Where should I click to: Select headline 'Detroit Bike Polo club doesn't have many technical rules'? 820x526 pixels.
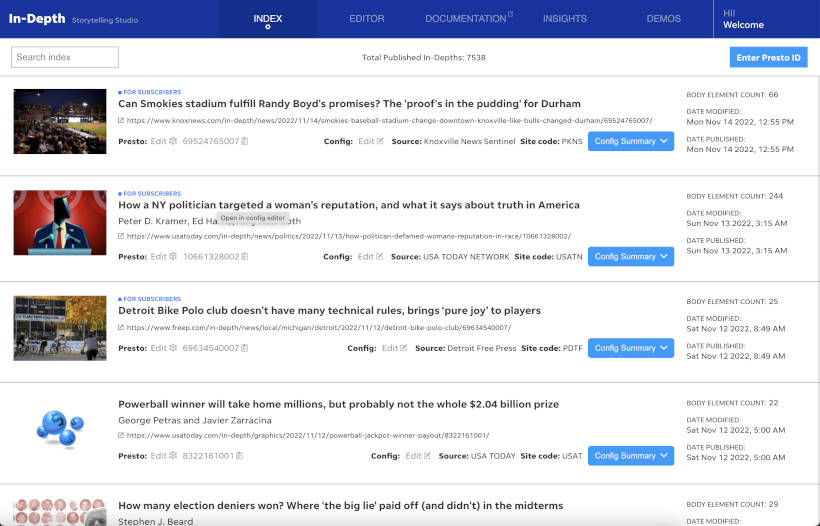(x=329, y=311)
